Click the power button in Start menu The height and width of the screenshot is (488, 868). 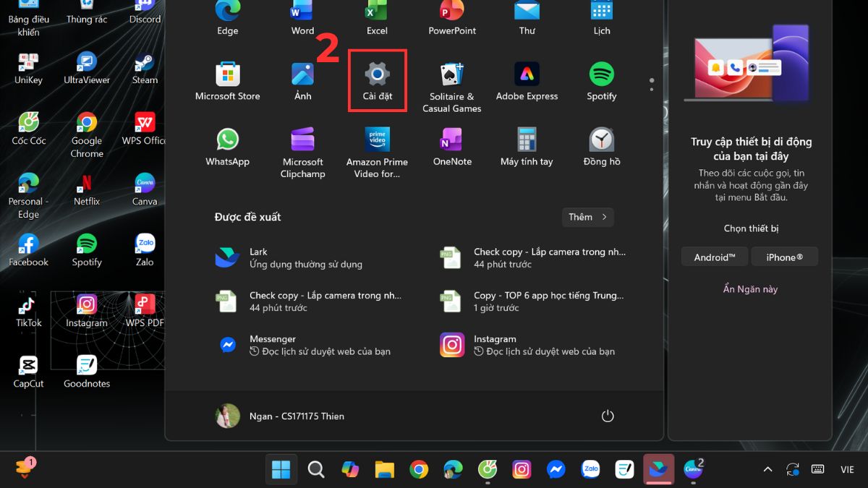[x=608, y=416]
